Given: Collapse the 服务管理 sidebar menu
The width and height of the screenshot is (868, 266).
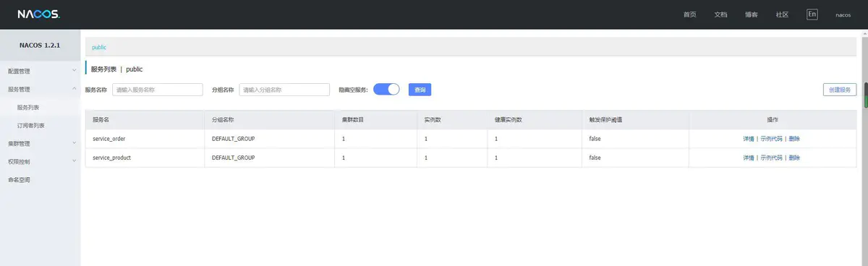Looking at the screenshot, I should (x=40, y=89).
